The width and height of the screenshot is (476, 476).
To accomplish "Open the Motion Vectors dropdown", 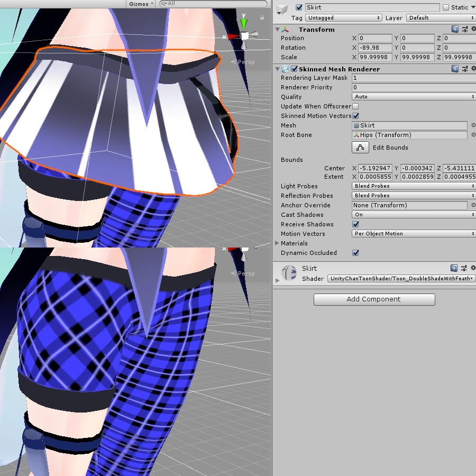I will [x=413, y=234].
